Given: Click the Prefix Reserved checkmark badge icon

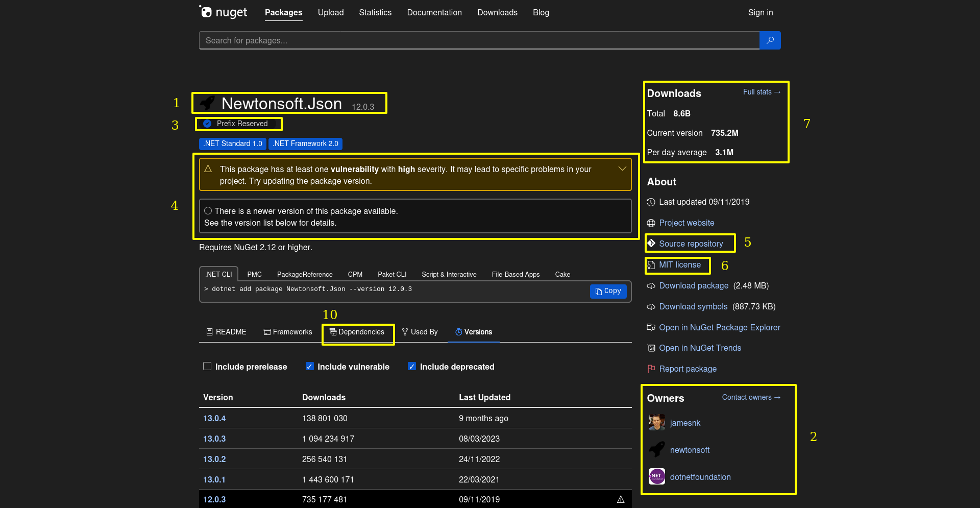Looking at the screenshot, I should tap(207, 124).
